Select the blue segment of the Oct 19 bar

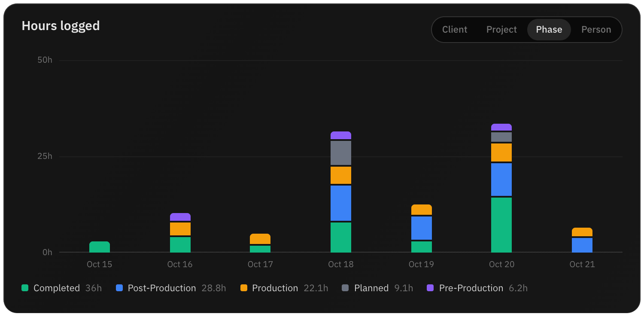coord(422,228)
